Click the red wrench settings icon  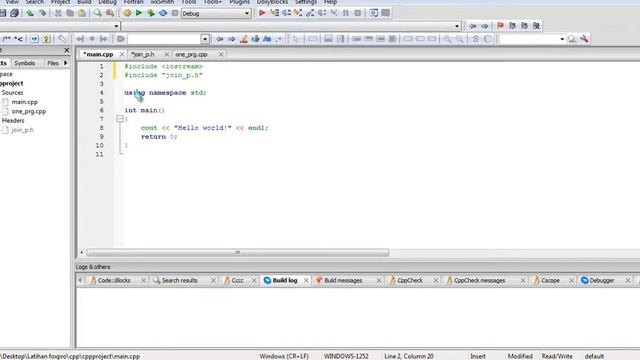point(584,39)
